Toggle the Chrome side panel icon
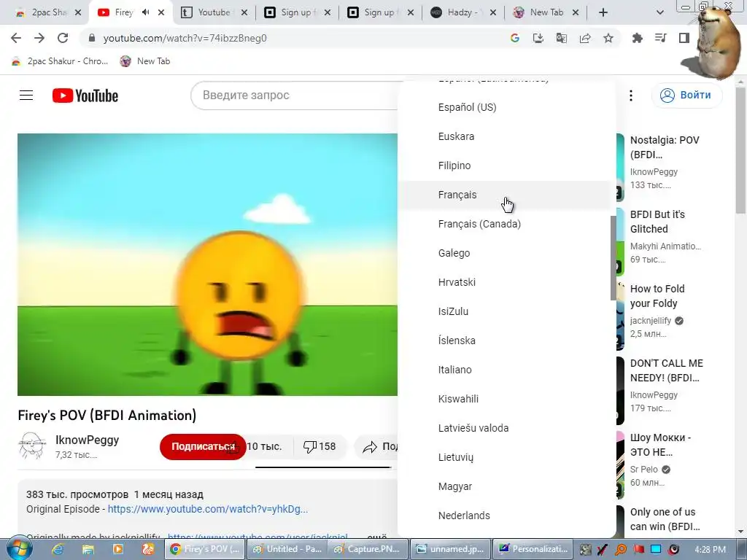Screen dimensions: 747x560 pos(684,38)
